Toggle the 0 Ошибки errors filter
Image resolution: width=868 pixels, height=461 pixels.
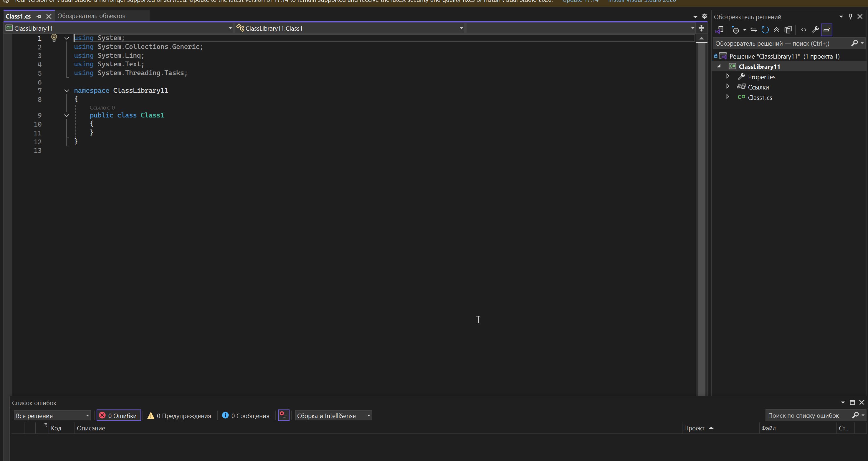click(119, 416)
